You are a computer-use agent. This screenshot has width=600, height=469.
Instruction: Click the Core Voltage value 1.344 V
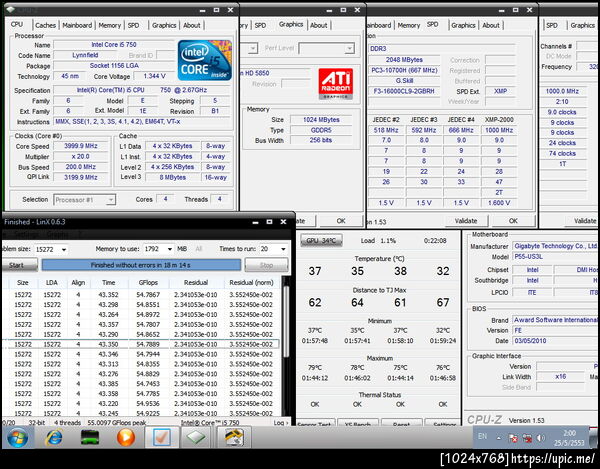(x=154, y=76)
